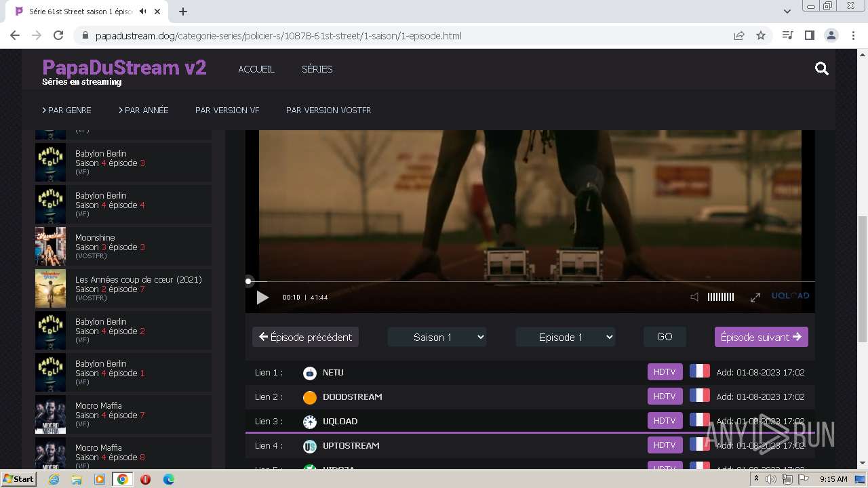Open Internet Explorer from taskbar
Screen dimensions: 868x488
pos(54,479)
